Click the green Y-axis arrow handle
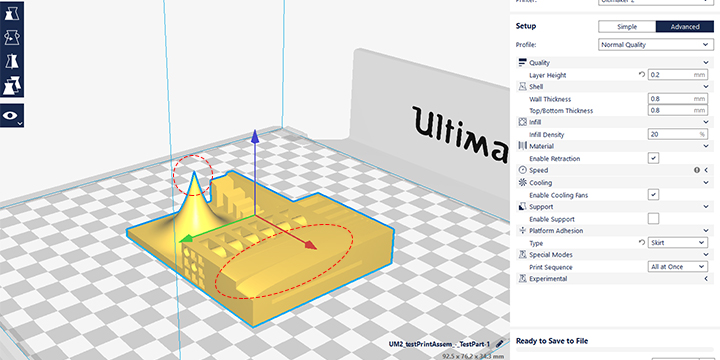This screenshot has width=720, height=360. [186, 239]
